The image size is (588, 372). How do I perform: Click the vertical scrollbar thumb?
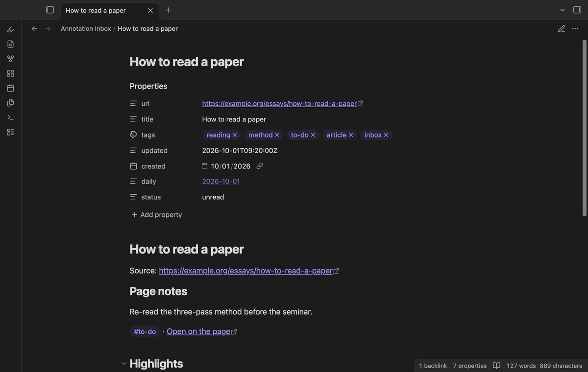(x=584, y=128)
